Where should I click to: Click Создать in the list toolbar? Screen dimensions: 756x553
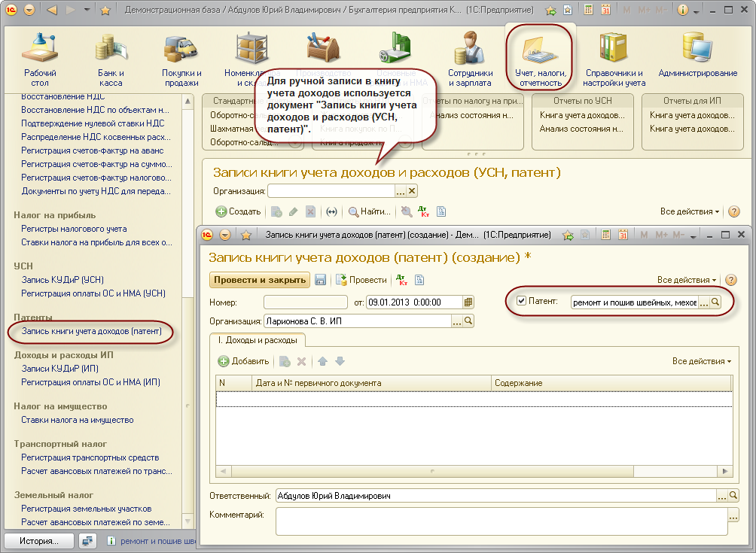tap(238, 211)
